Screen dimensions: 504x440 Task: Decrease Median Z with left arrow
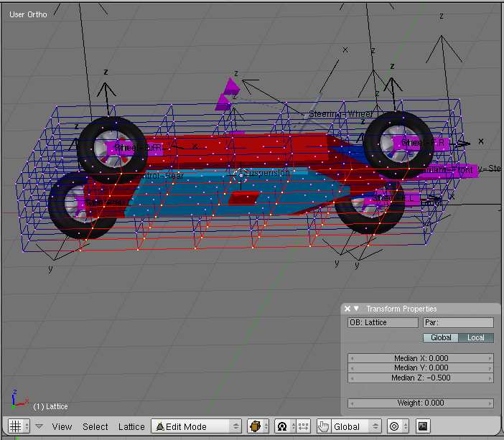click(x=352, y=378)
